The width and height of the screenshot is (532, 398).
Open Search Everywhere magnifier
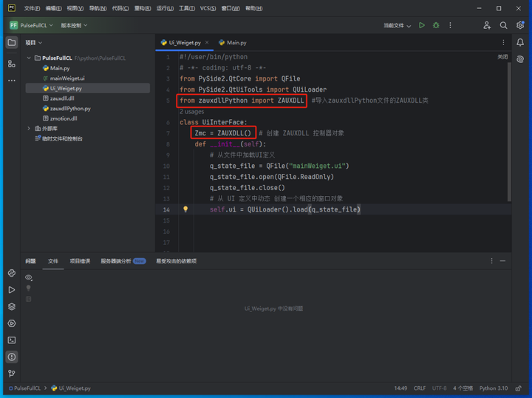click(x=503, y=25)
